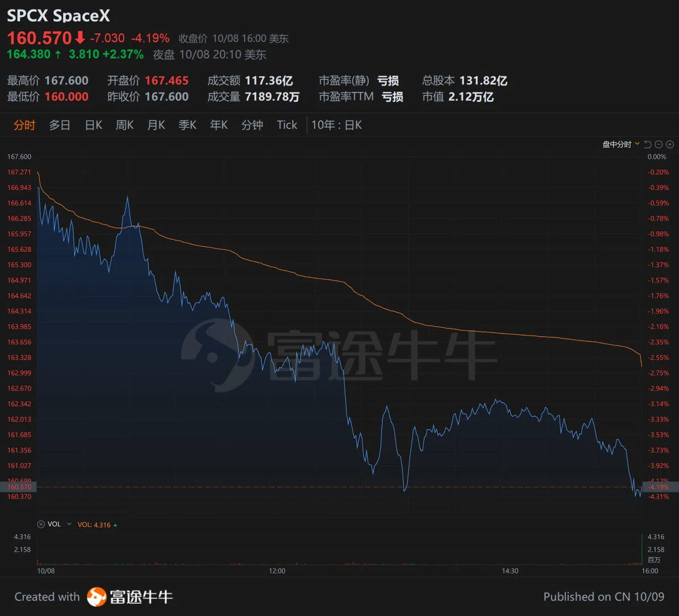Click the 收盘价 10/08 16:00 美东 timestamp
The image size is (679, 616).
(234, 38)
